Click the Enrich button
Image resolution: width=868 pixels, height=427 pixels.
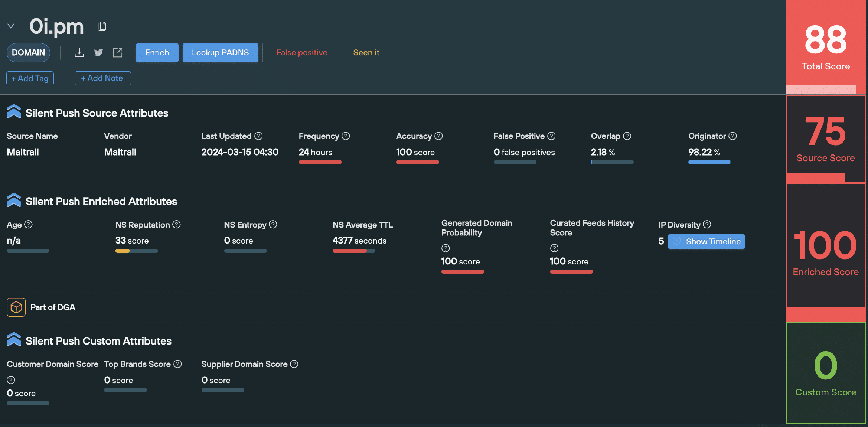coord(157,53)
